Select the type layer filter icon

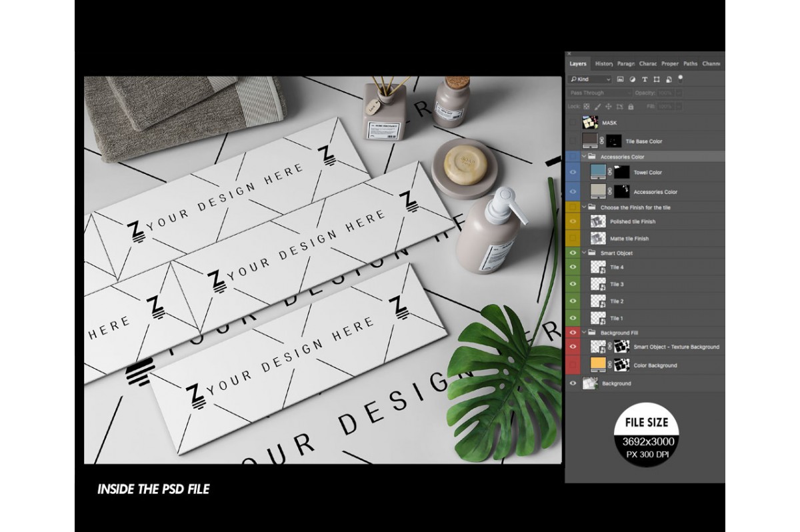click(645, 79)
